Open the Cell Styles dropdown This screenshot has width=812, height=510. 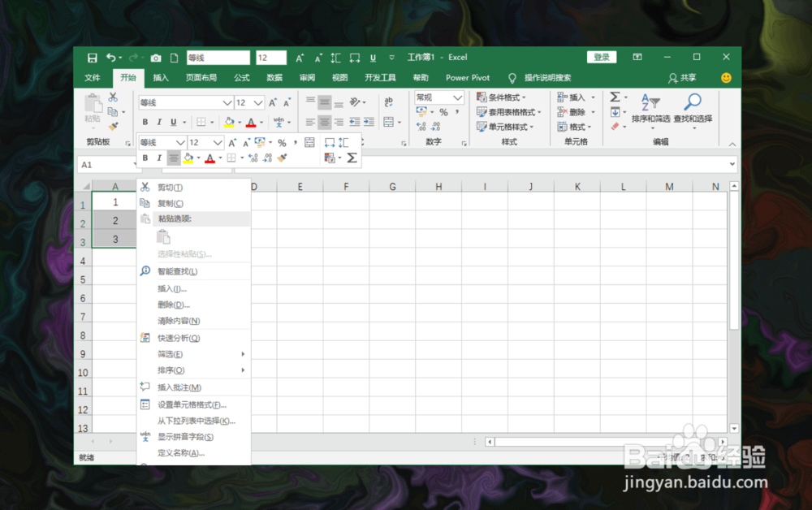click(505, 127)
